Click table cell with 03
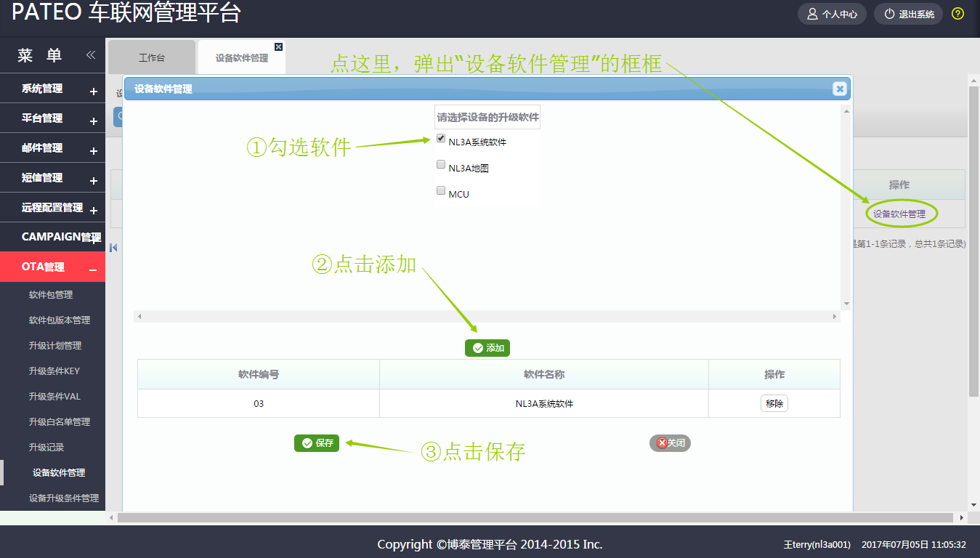 [x=259, y=403]
